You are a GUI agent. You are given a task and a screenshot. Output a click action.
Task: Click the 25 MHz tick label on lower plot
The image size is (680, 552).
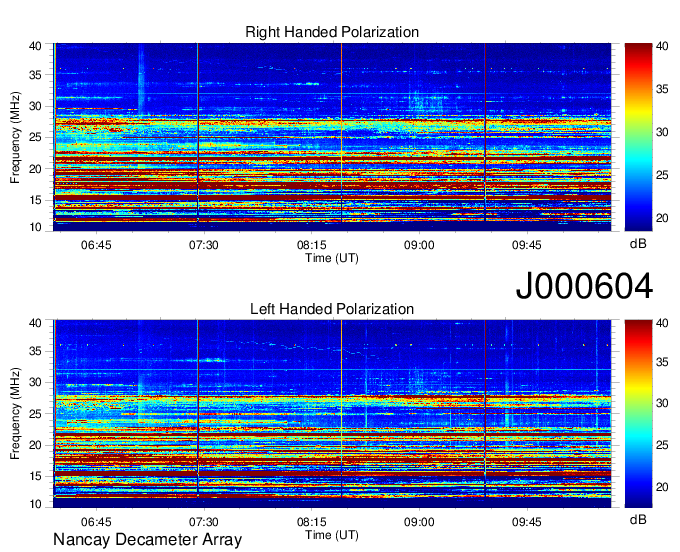click(35, 414)
